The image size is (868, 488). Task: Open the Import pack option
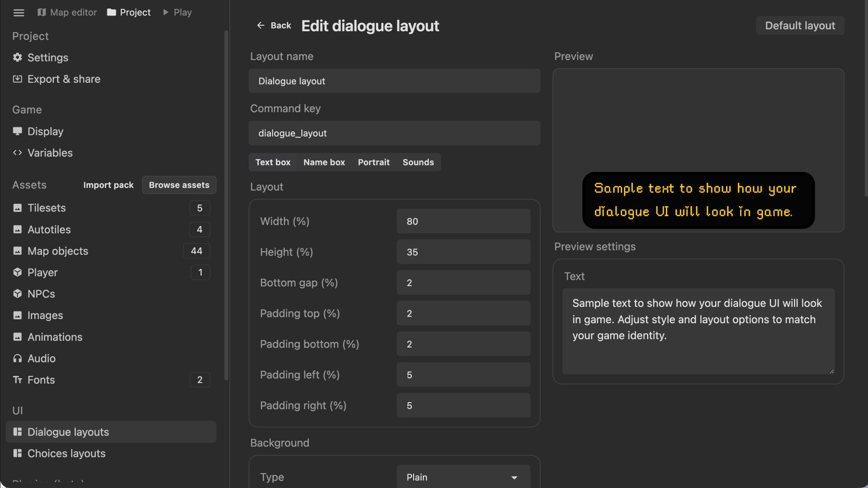[108, 185]
